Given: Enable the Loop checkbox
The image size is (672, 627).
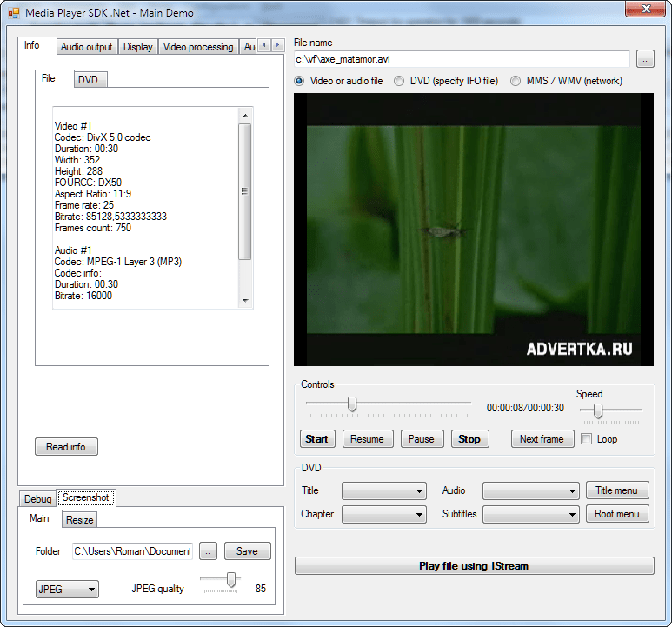Looking at the screenshot, I should coord(587,439).
